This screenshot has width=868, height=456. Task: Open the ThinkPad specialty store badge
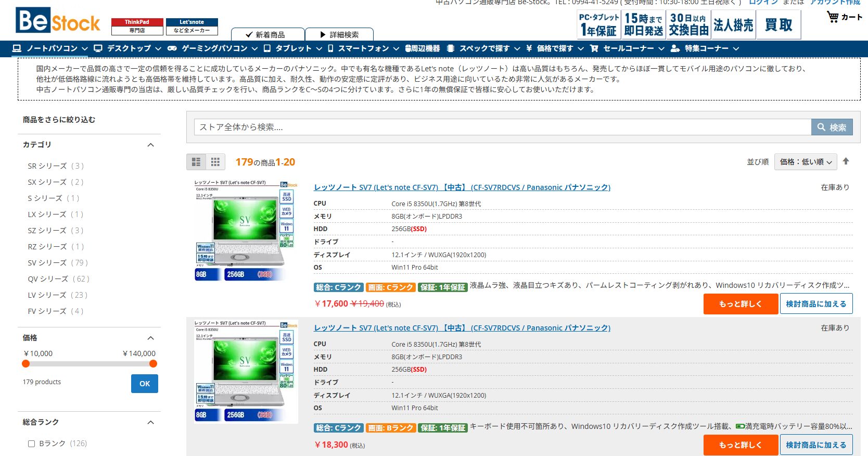pos(137,27)
